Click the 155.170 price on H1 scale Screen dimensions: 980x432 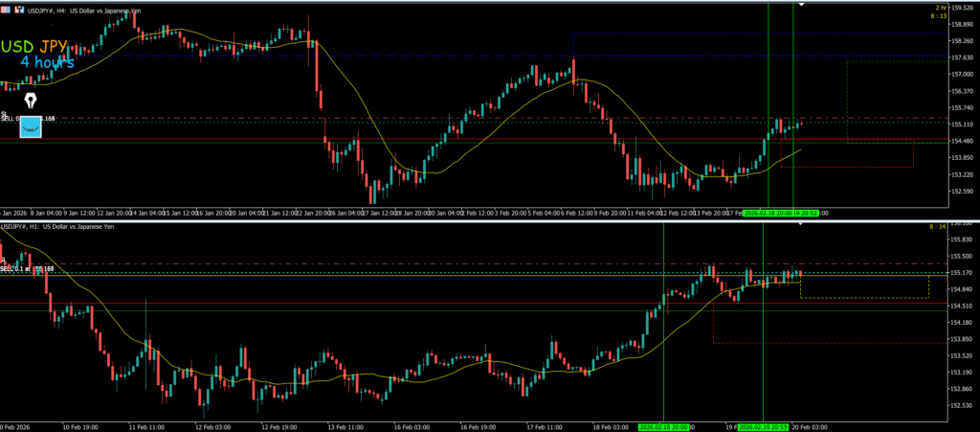pos(961,273)
